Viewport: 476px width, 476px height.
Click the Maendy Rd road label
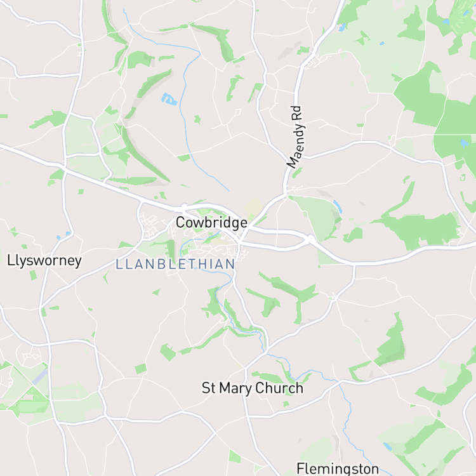point(295,137)
